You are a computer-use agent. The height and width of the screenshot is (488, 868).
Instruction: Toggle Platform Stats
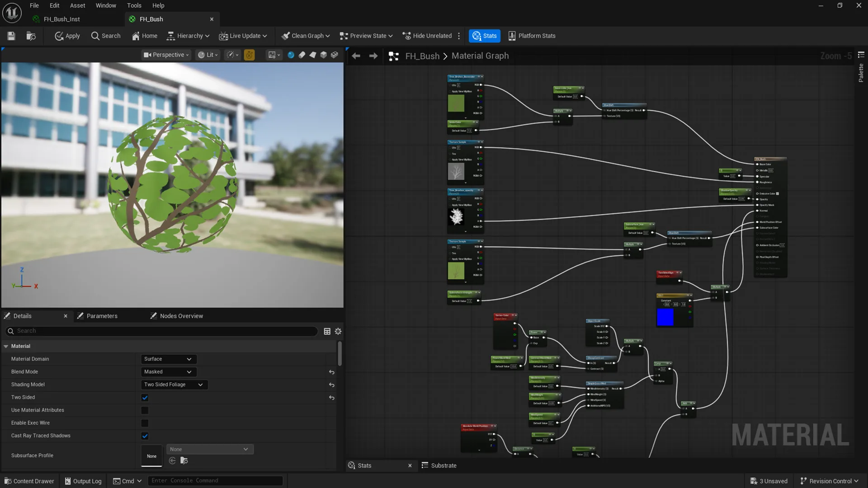click(532, 36)
